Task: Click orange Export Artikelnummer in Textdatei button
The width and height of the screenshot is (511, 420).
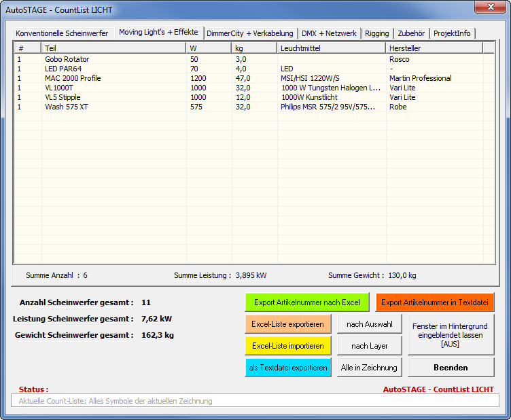Action: point(435,302)
